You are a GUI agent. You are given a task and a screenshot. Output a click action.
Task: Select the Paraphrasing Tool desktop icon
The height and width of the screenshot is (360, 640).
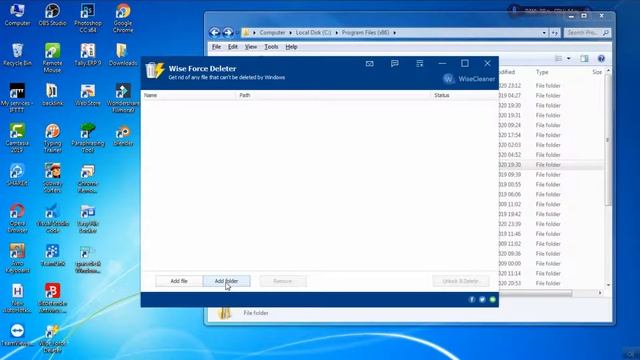pos(88,139)
